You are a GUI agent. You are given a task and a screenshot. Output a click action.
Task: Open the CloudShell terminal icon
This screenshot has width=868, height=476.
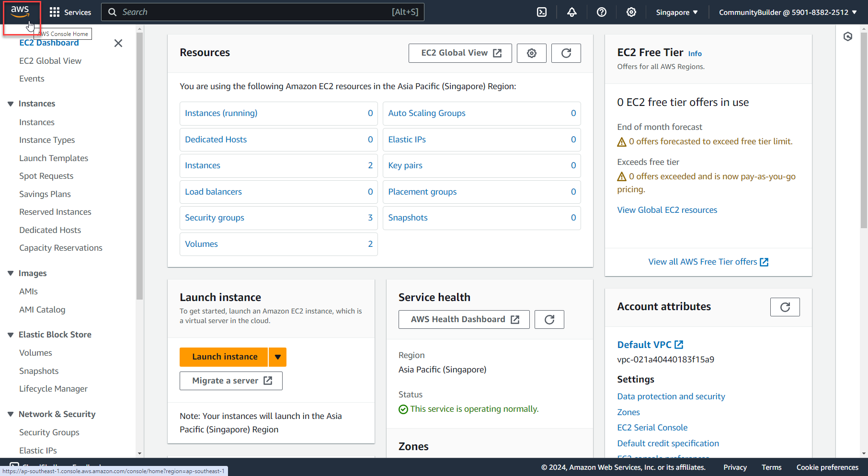tap(542, 12)
